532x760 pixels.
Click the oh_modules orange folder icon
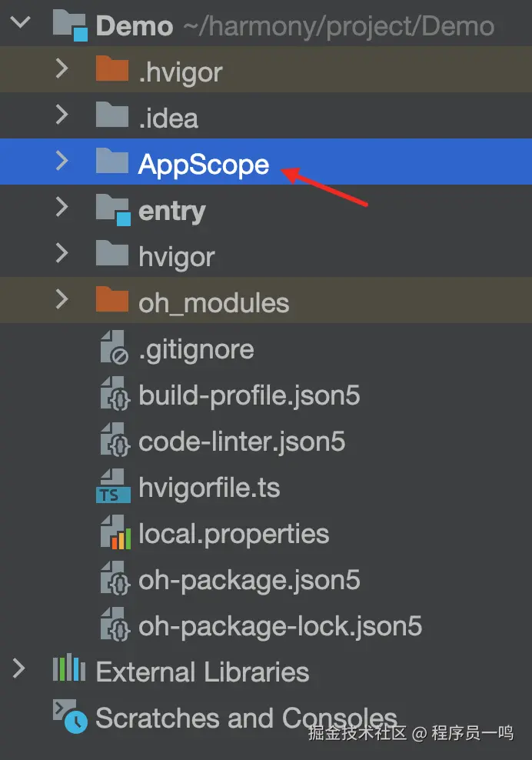[x=111, y=301]
